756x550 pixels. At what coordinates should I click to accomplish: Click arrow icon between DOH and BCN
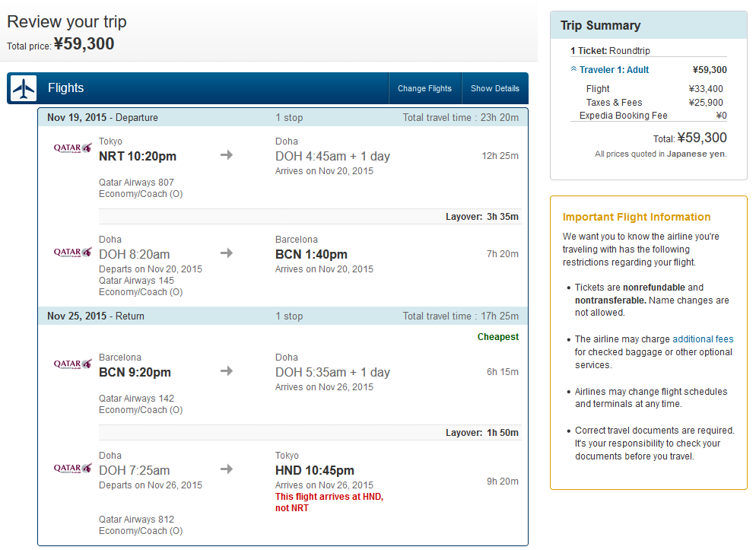(x=227, y=253)
